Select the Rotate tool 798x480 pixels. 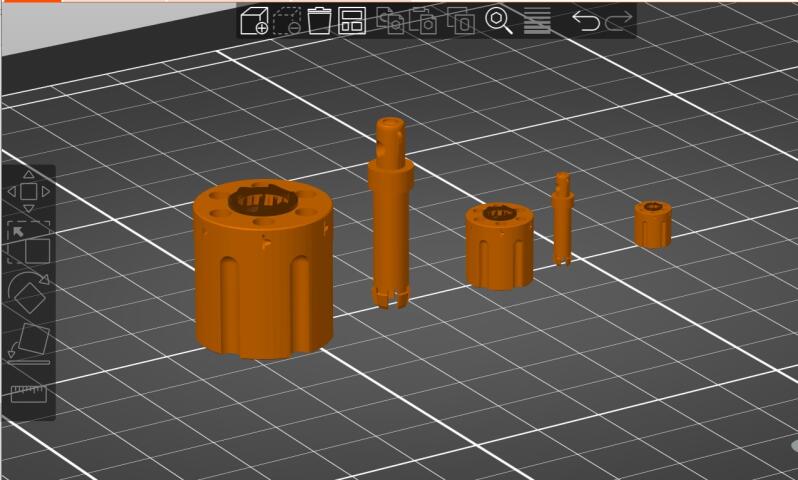point(29,292)
